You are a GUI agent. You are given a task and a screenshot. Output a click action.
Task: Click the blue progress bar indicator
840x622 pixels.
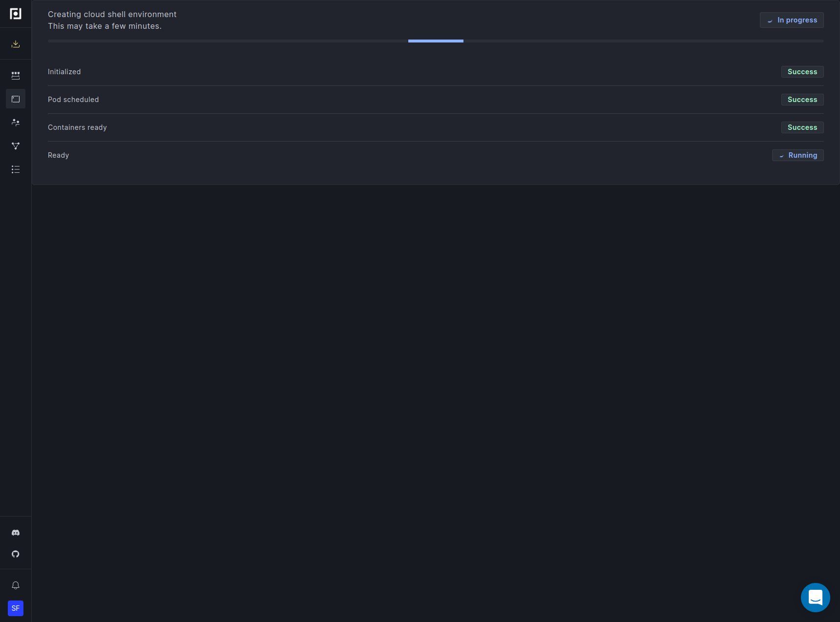(x=436, y=41)
